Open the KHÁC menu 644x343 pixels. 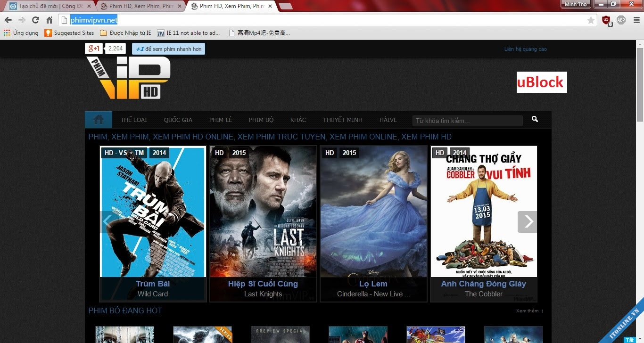pos(298,120)
